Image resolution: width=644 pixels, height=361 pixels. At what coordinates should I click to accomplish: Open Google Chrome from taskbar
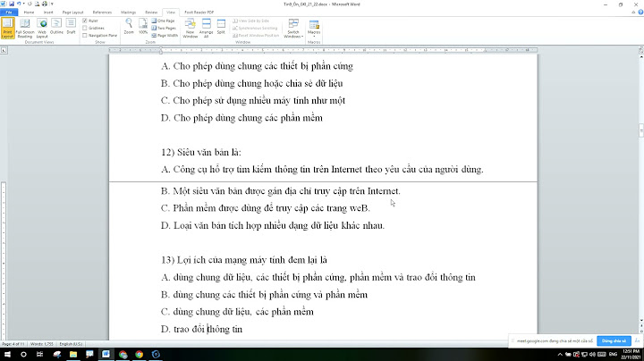click(140, 354)
